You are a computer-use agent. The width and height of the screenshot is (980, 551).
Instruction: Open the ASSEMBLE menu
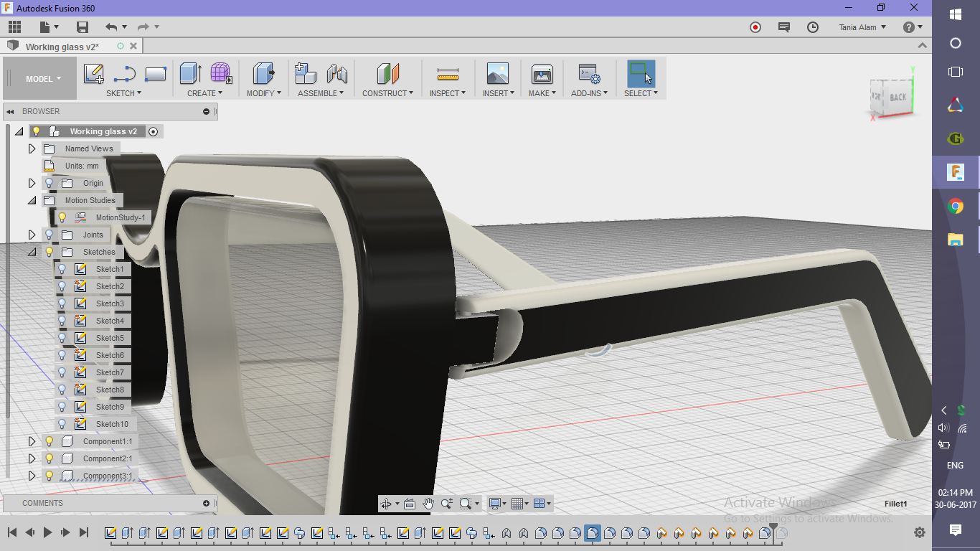[x=321, y=93]
